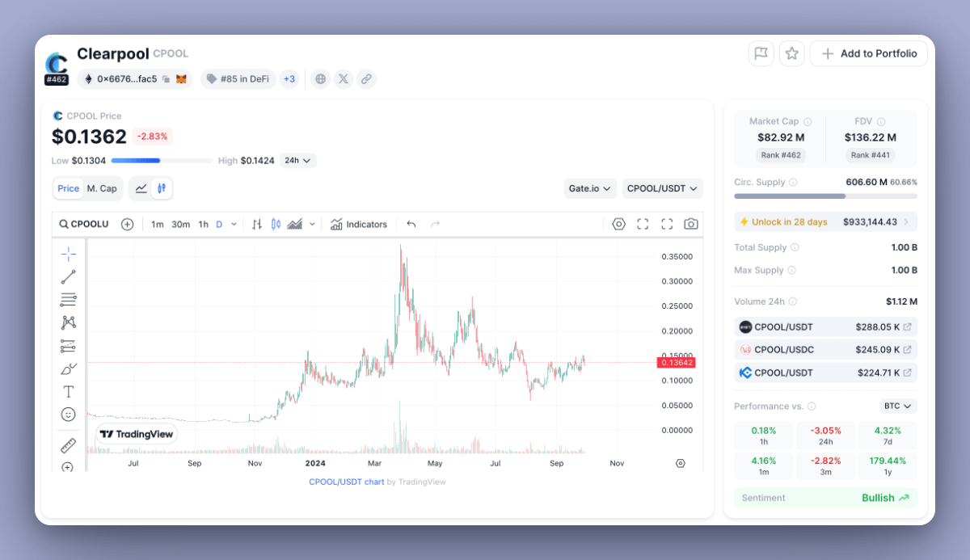The width and height of the screenshot is (970, 560).
Task: Click the low-high price range bar
Action: pos(162,161)
